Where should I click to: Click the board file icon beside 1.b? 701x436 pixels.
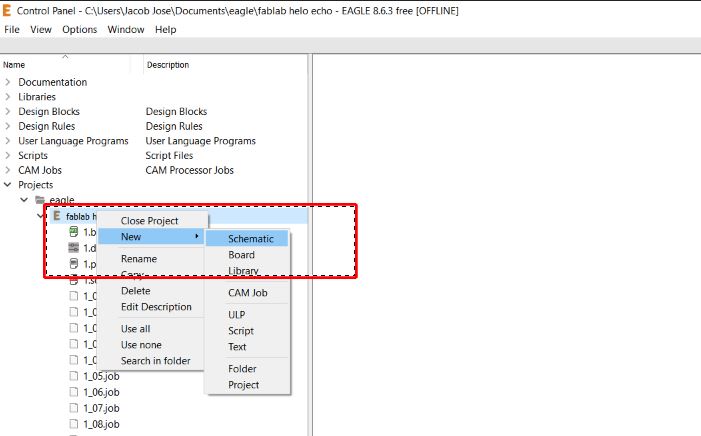pos(74,232)
